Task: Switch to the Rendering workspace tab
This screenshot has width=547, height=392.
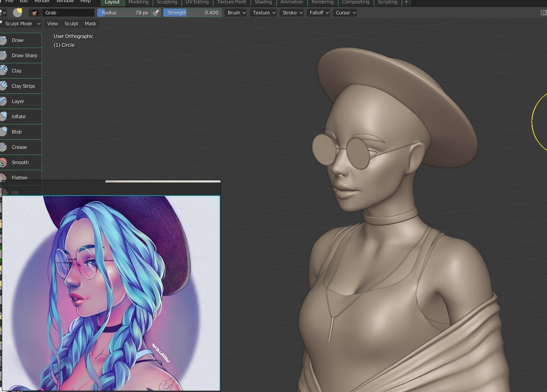Action: pos(322,2)
